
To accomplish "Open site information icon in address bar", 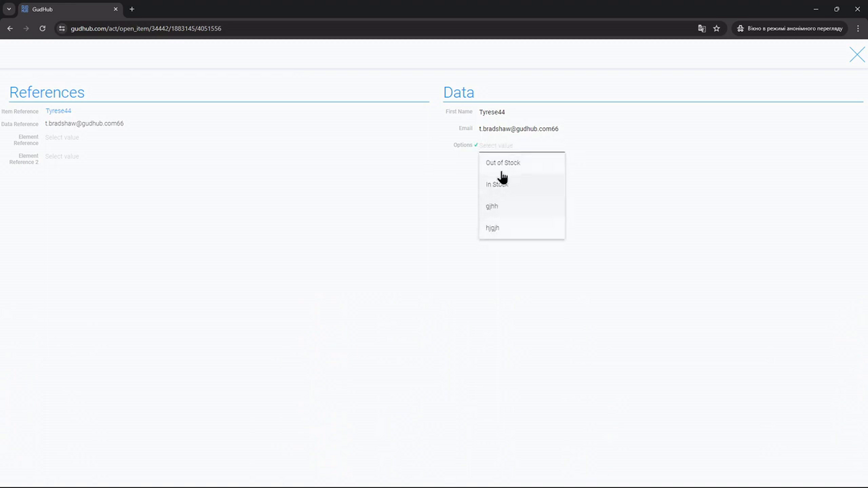I will [x=62, y=28].
